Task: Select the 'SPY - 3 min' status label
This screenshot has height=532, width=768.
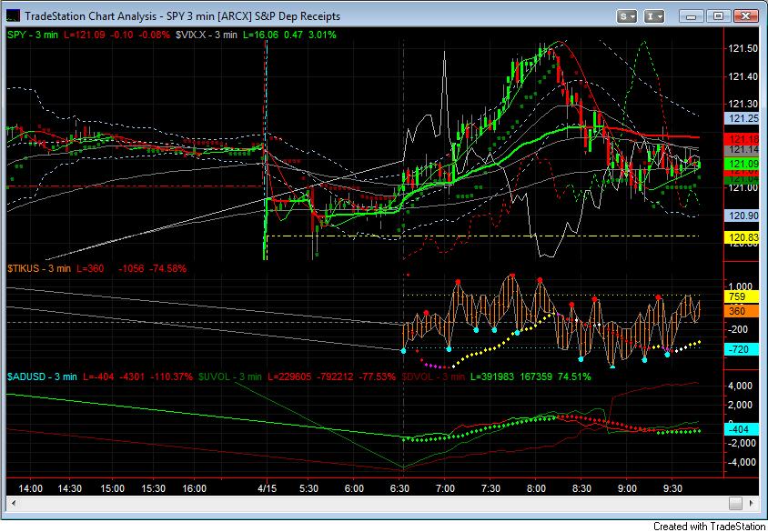Action: (33, 35)
